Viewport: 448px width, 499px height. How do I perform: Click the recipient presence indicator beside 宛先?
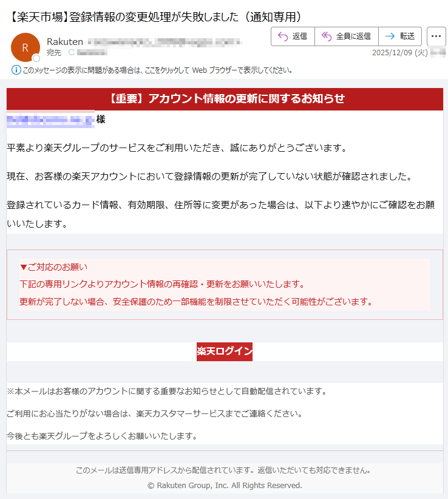[x=71, y=53]
